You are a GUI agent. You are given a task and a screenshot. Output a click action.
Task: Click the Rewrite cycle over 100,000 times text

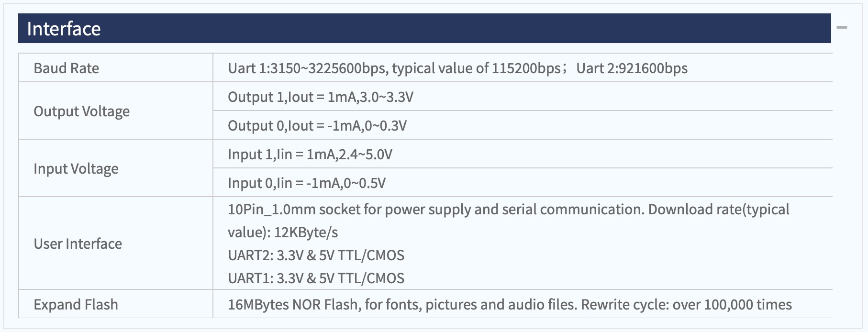tap(686, 304)
